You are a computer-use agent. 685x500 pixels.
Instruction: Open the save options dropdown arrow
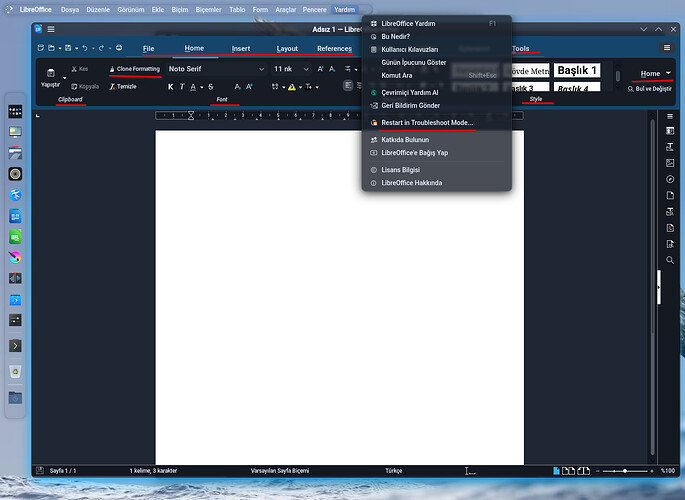76,48
